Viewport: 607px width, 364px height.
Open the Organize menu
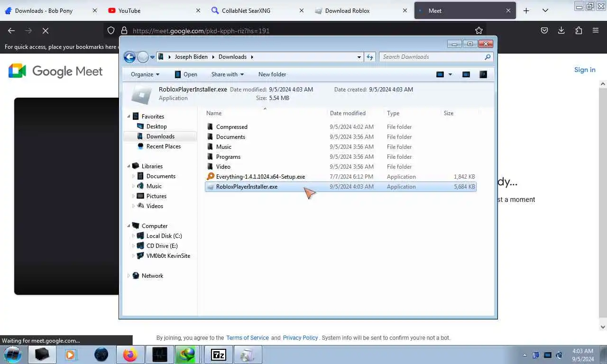[145, 74]
